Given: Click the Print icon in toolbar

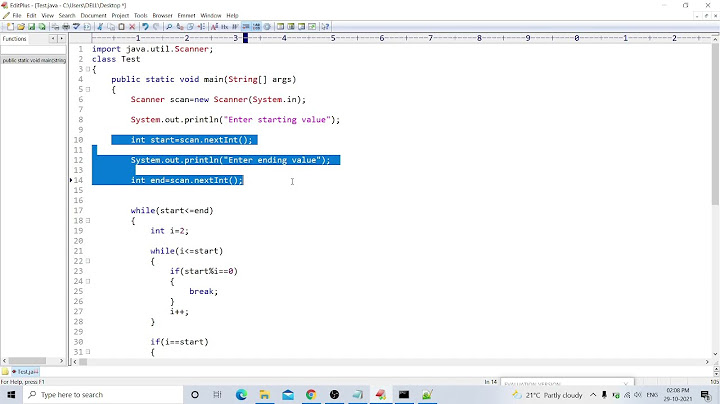Looking at the screenshot, I should tap(66, 27).
